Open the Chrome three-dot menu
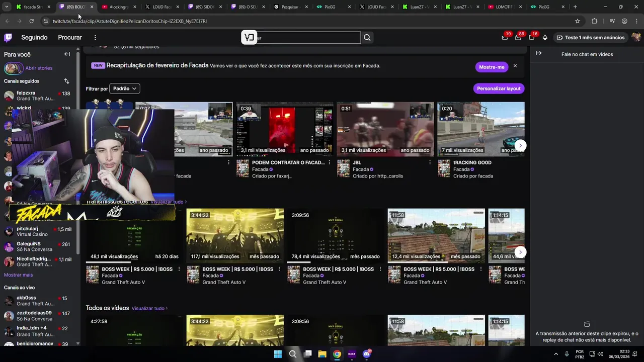This screenshot has height=362, width=644. 636,21
